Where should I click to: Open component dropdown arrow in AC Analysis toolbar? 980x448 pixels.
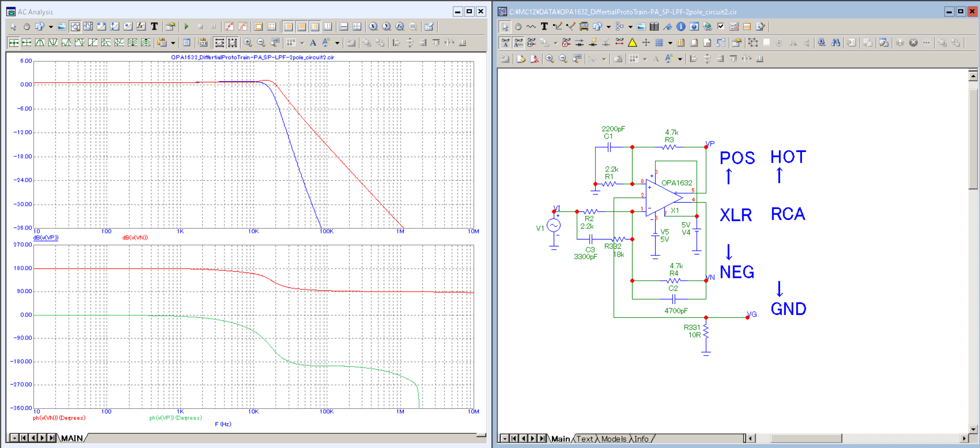51,27
